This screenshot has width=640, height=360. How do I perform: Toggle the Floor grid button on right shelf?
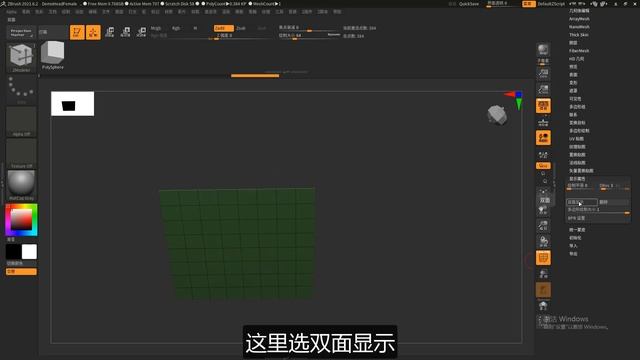click(543, 122)
